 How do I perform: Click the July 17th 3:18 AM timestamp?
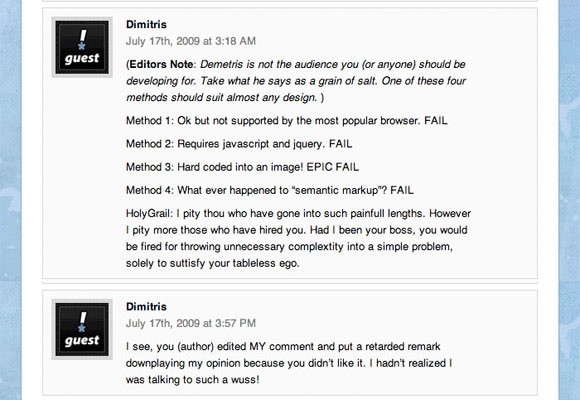[190, 41]
